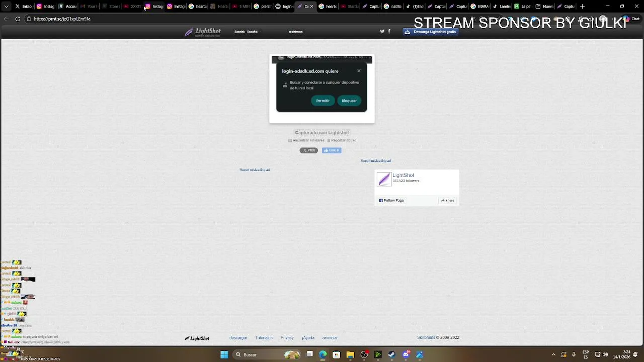This screenshot has width=644, height=362.
Task: Click Share in the Facebook widget
Action: coord(448,200)
